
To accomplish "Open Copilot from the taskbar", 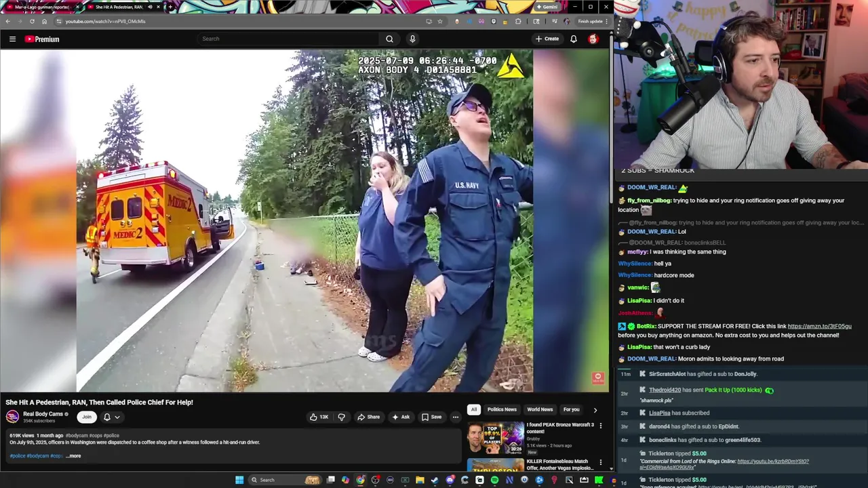I will (x=345, y=480).
